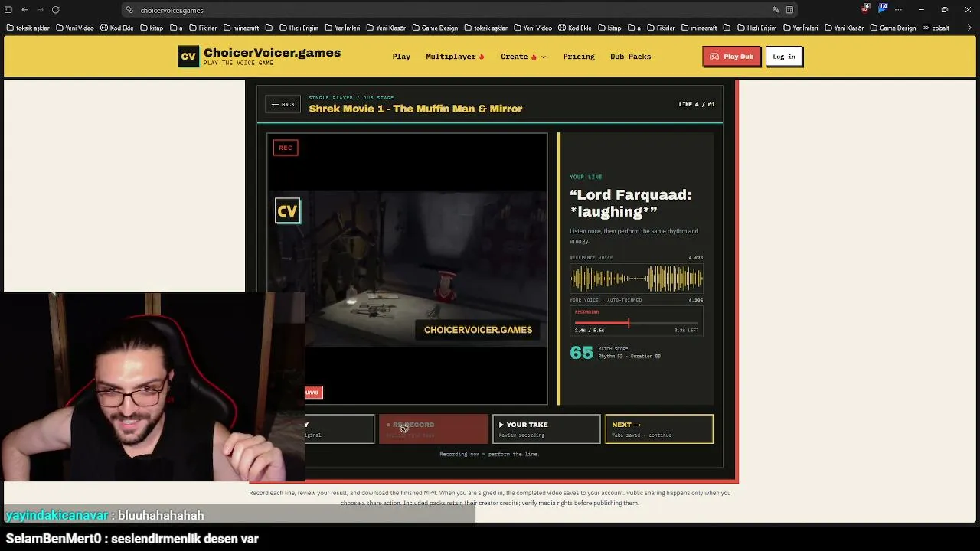Play back the Your Take recording
Viewport: 980px width, 551px height.
[x=547, y=429]
